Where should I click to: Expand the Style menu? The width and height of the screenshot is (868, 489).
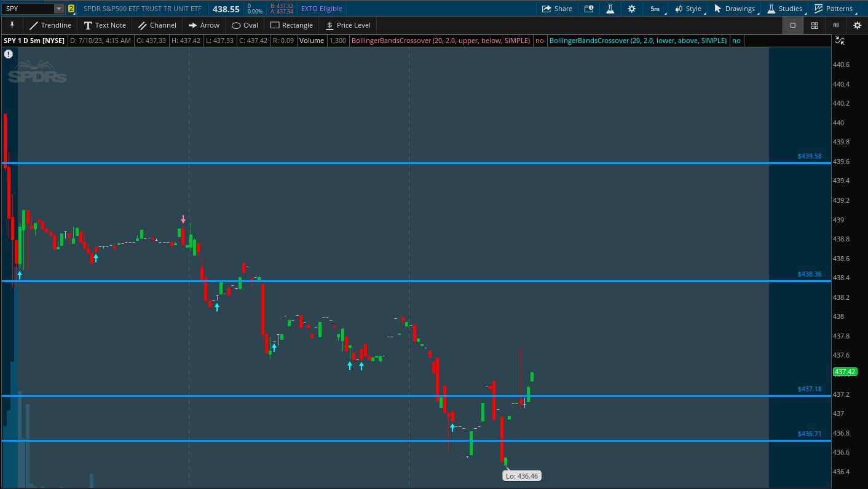[x=687, y=9]
